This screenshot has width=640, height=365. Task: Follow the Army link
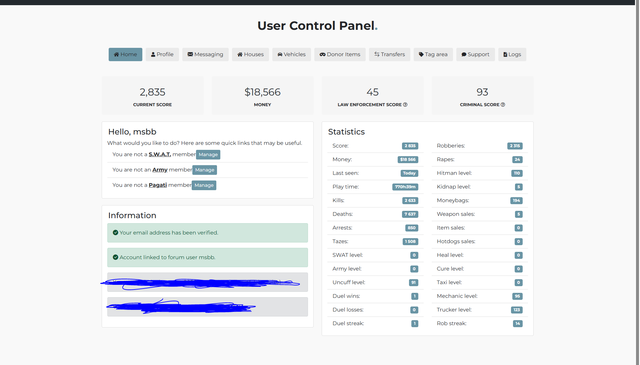click(x=160, y=170)
